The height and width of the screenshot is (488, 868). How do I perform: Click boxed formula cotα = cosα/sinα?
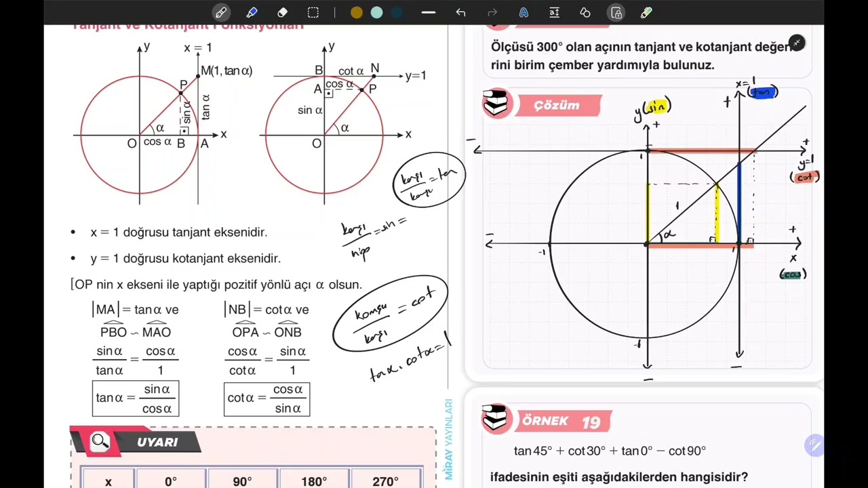pos(267,399)
